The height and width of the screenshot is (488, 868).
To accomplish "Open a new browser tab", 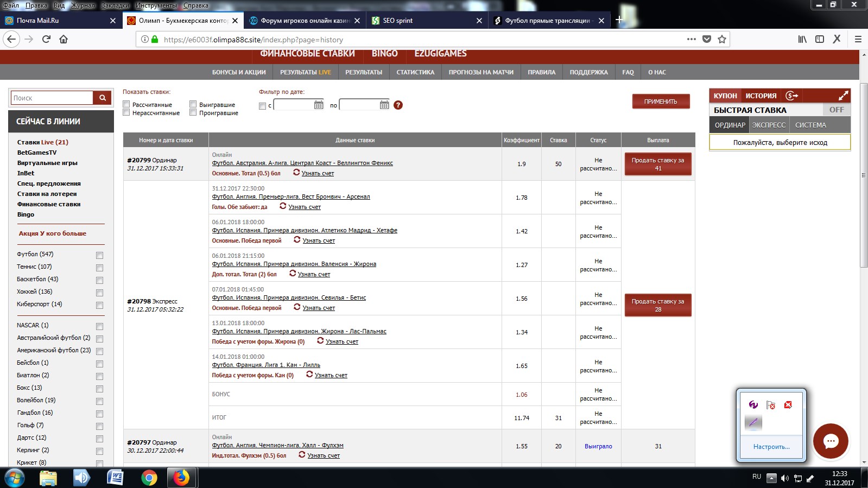I will click(618, 20).
